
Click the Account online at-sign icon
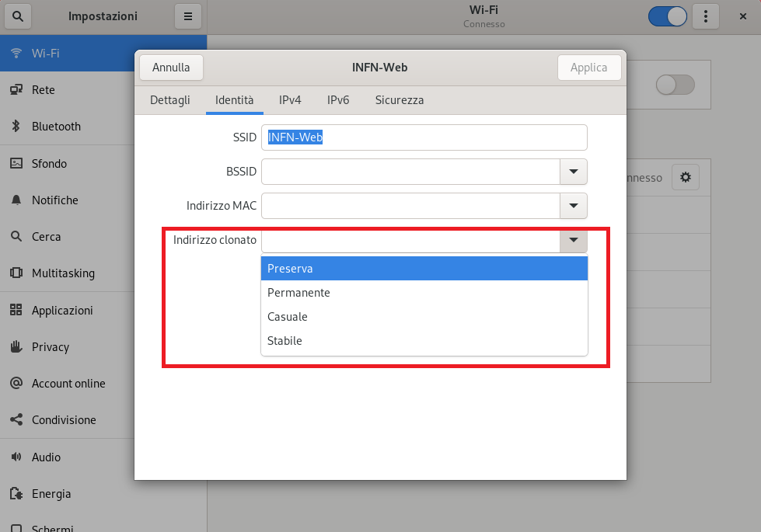point(16,383)
